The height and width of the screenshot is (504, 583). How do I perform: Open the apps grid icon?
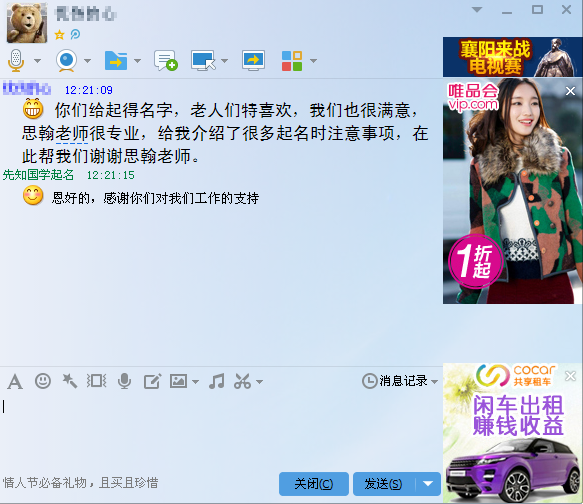(x=292, y=61)
